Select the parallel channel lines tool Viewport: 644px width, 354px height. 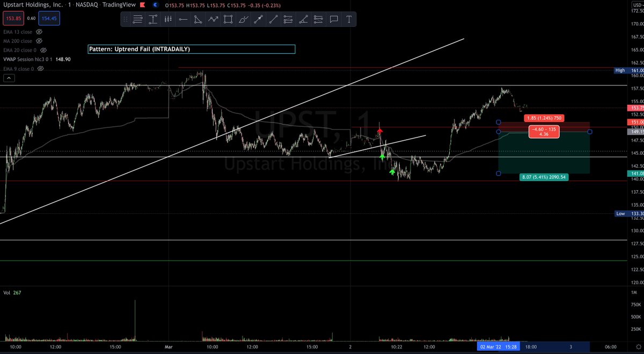point(288,19)
